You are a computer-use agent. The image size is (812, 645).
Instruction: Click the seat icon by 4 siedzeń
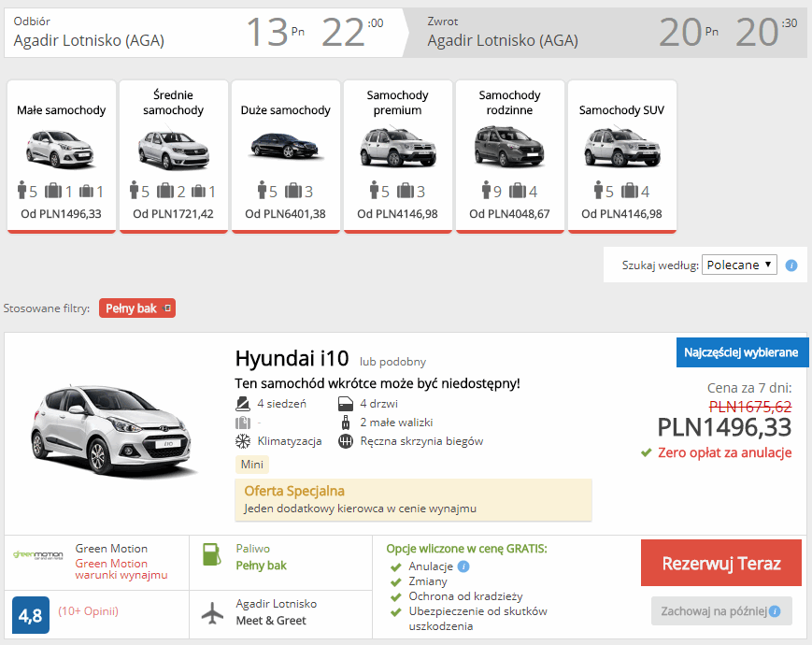click(242, 404)
